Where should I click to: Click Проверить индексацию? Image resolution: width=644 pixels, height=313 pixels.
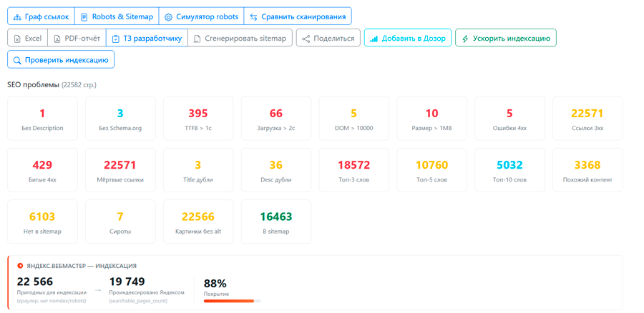point(61,60)
